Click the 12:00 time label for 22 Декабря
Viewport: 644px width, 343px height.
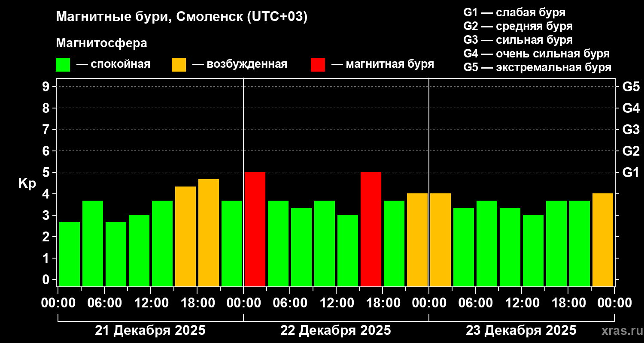[336, 303]
